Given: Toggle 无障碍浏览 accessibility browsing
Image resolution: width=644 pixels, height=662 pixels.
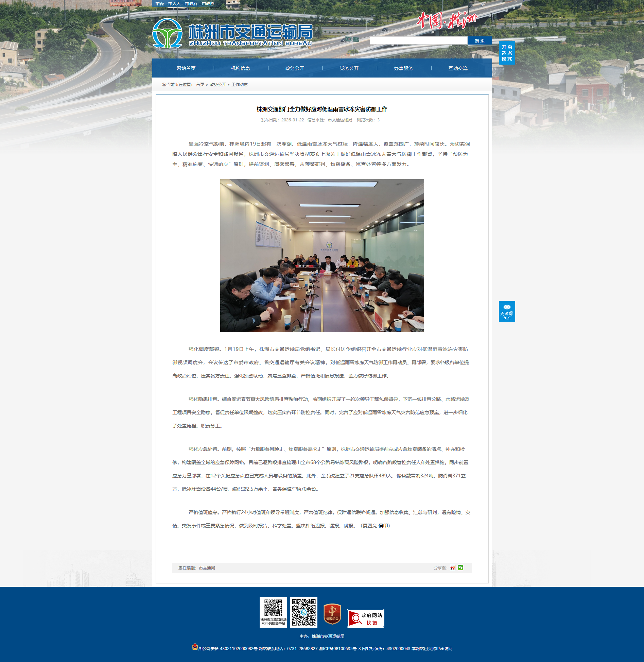Looking at the screenshot, I should [x=507, y=311].
